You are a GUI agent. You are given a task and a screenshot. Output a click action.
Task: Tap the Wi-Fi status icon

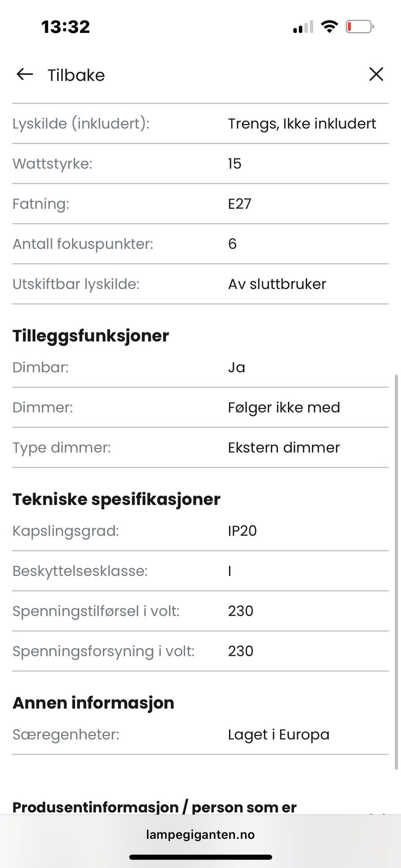click(x=330, y=27)
